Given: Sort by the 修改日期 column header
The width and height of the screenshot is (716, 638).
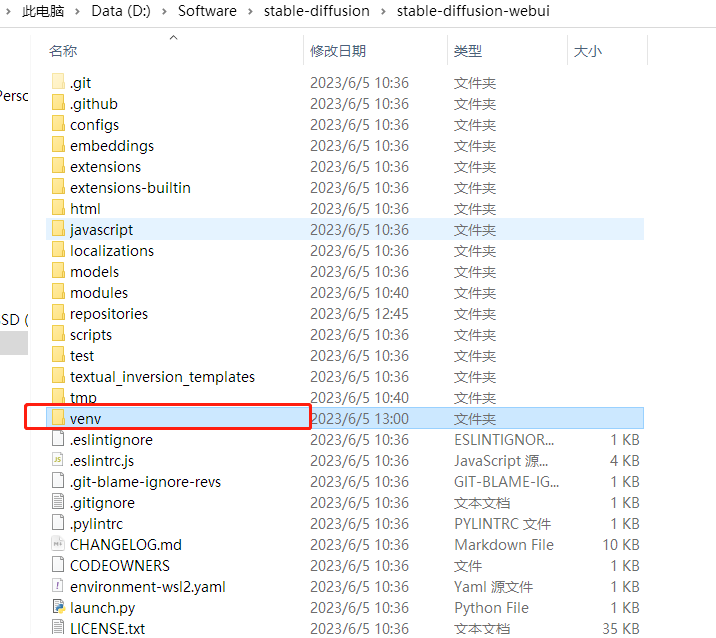Looking at the screenshot, I should tap(338, 51).
